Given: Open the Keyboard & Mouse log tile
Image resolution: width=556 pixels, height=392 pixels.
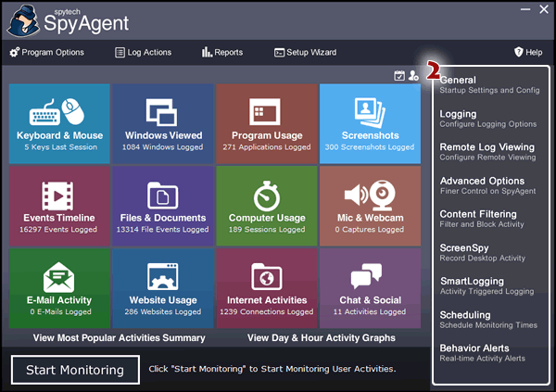Looking at the screenshot, I should (59, 122).
